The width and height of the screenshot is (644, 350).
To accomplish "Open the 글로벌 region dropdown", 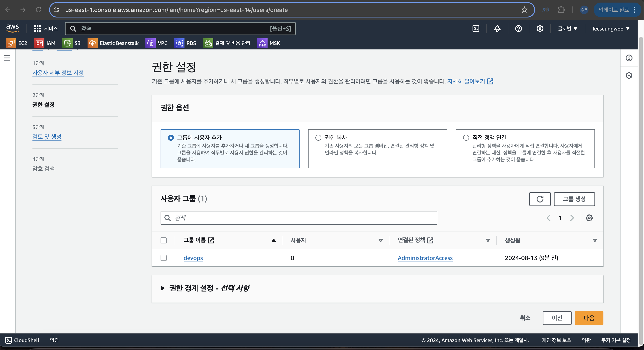I will click(x=567, y=29).
